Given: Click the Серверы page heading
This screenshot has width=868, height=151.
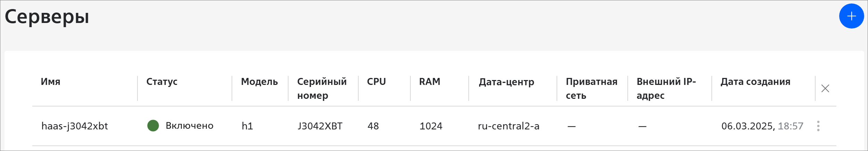Looking at the screenshot, I should click(47, 17).
